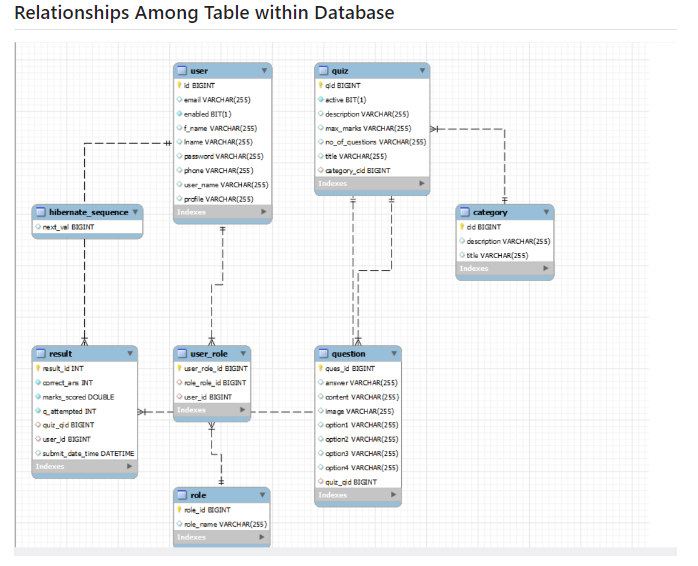Viewport: 698px width, 566px height.
Task: Expand Indexes section of category table
Action: [x=546, y=268]
